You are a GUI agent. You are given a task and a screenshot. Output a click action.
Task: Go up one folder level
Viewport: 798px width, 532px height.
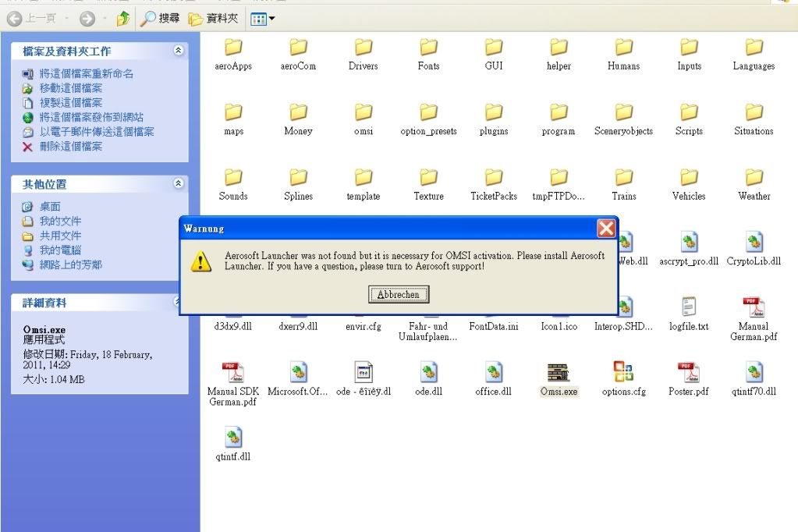tap(123, 19)
